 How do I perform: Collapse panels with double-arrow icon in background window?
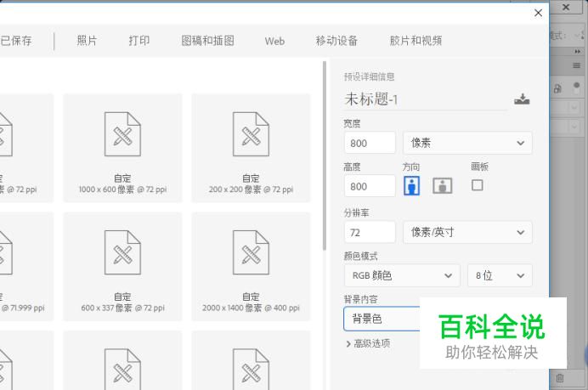coord(577,51)
